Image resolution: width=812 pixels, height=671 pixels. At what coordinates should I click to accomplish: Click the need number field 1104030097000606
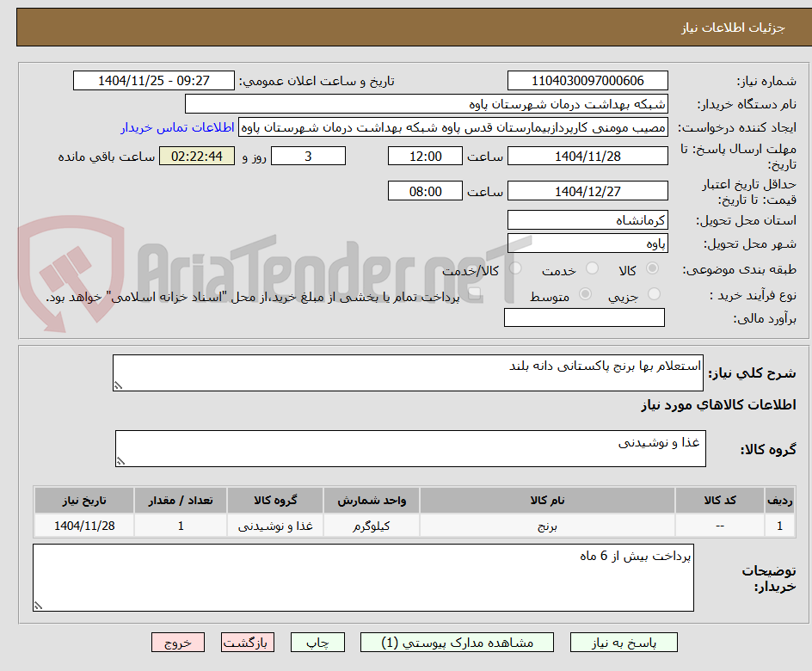click(x=587, y=81)
